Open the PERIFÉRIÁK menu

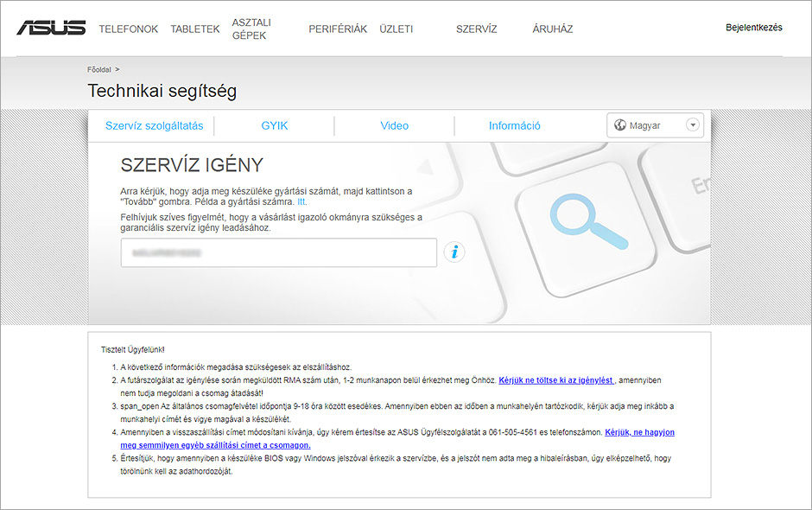(x=338, y=29)
